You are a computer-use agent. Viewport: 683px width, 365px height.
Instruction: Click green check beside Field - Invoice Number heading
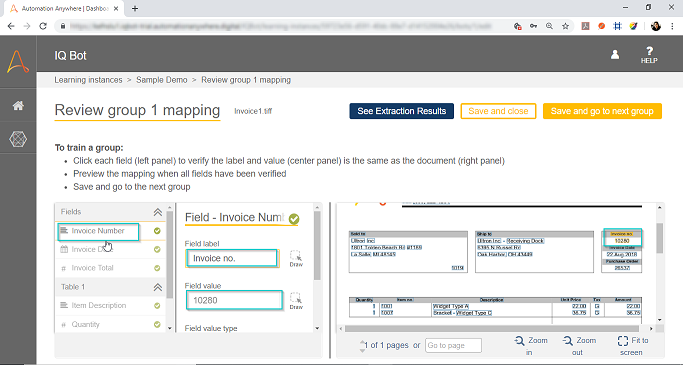[294, 219]
